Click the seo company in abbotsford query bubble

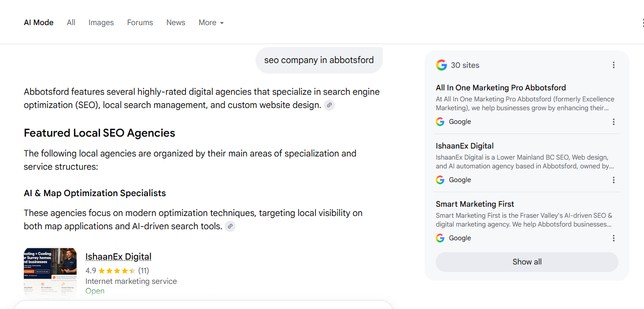[x=319, y=60]
